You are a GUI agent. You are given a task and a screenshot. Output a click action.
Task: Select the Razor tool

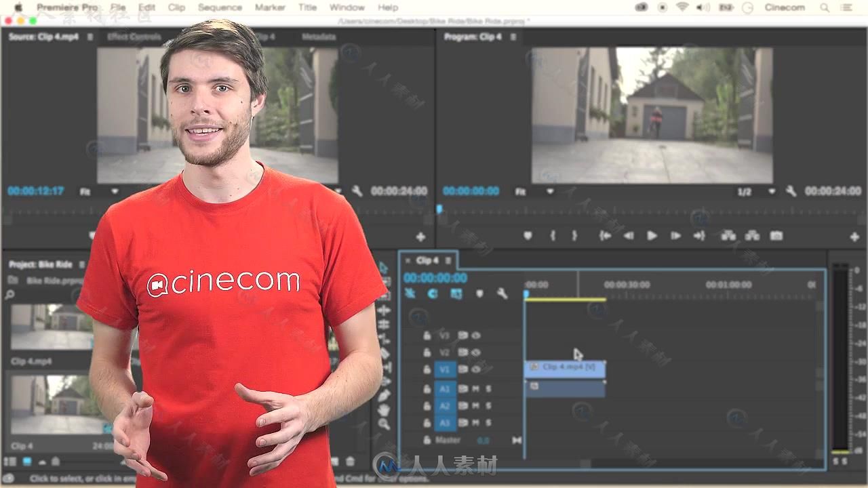pyautogui.click(x=384, y=354)
